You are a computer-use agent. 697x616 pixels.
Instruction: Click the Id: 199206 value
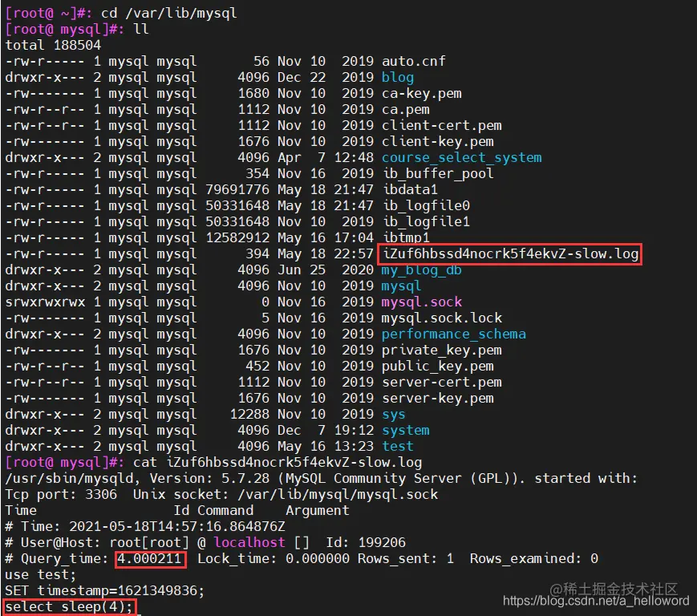pyautogui.click(x=366, y=543)
